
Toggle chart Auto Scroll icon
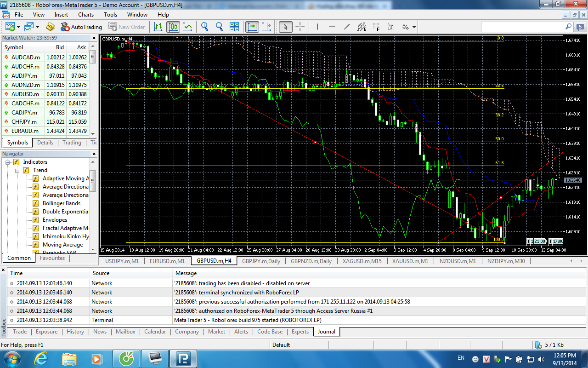[x=252, y=27]
